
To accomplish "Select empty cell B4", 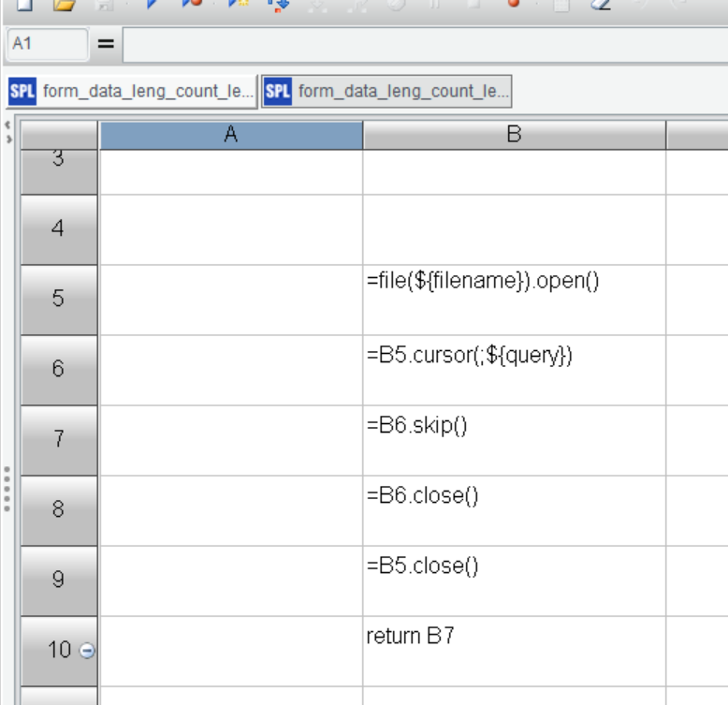I will [515, 230].
